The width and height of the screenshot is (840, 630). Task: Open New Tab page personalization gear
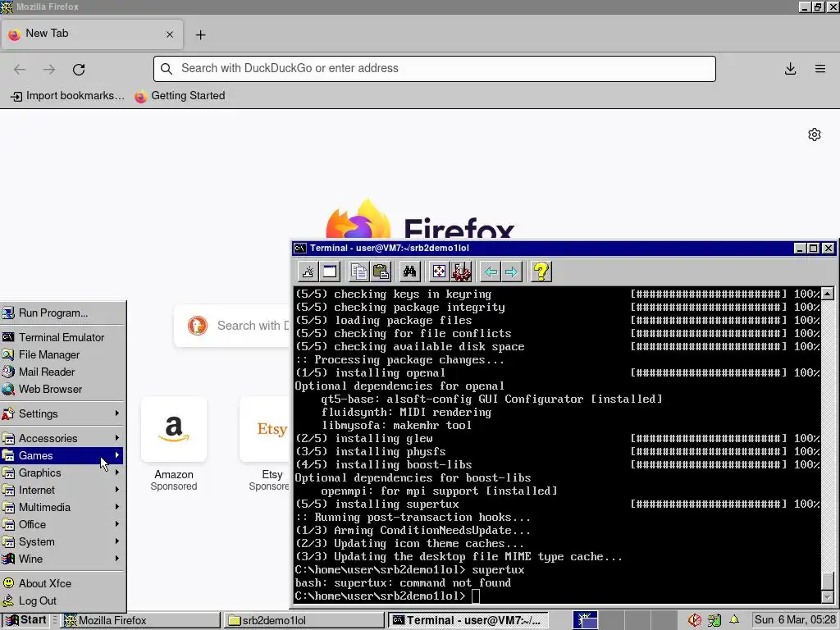[x=815, y=135]
